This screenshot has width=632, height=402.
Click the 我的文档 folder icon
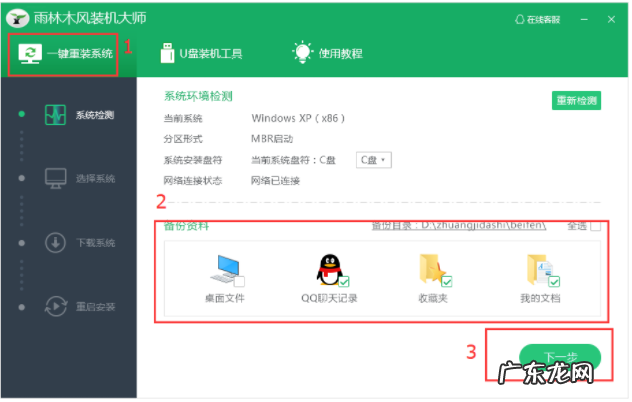coord(539,269)
